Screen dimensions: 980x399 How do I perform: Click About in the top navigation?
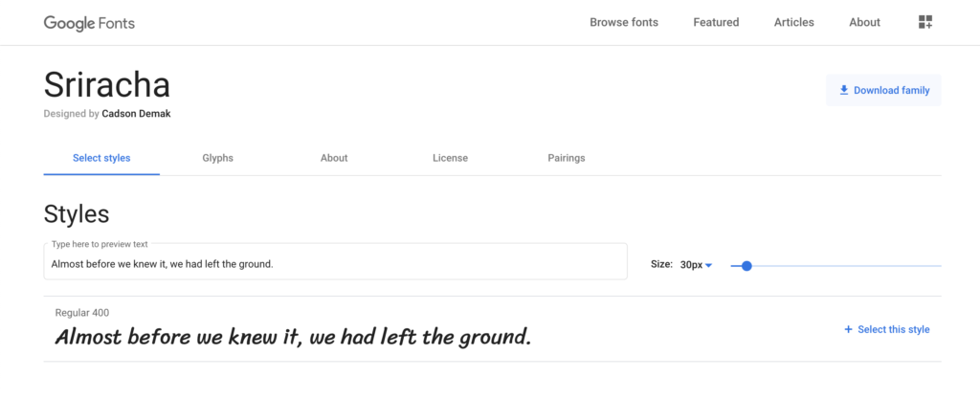point(864,22)
